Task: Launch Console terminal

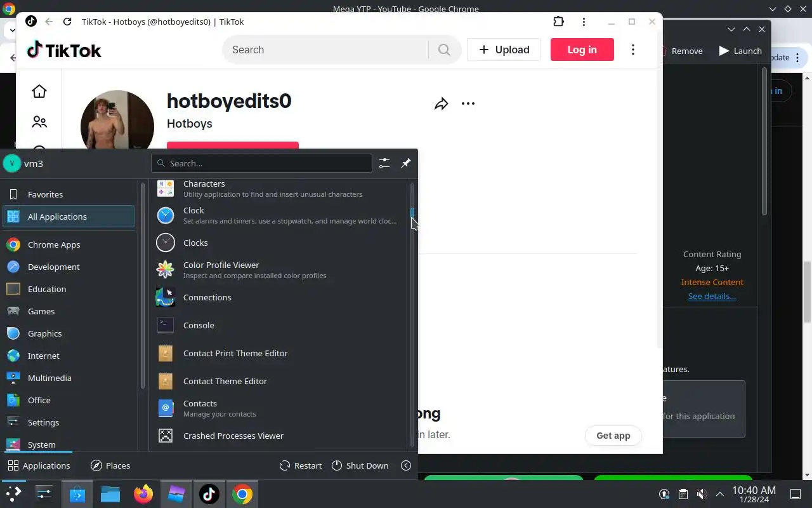Action: click(279, 325)
